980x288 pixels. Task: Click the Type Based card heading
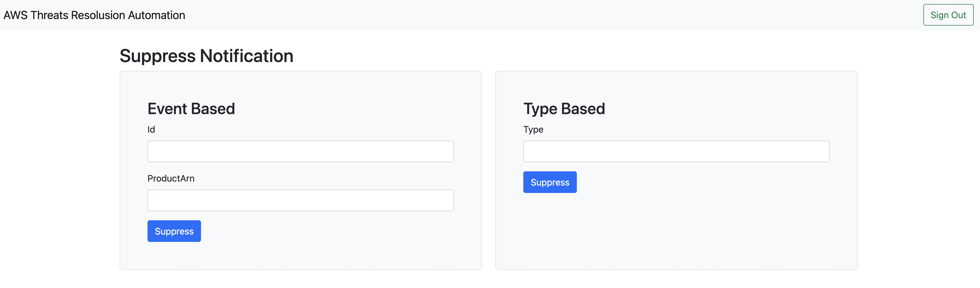pyautogui.click(x=564, y=109)
